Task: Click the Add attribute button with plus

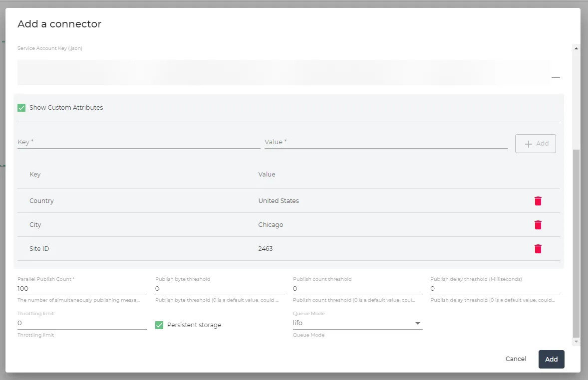Action: [x=535, y=144]
